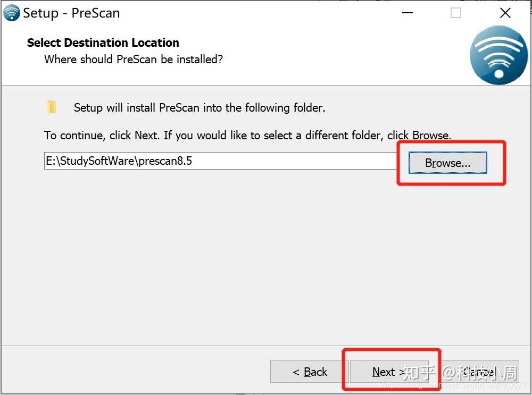Click "Where should PreScan be installed?" text
Image resolution: width=532 pixels, height=395 pixels.
[x=133, y=60]
